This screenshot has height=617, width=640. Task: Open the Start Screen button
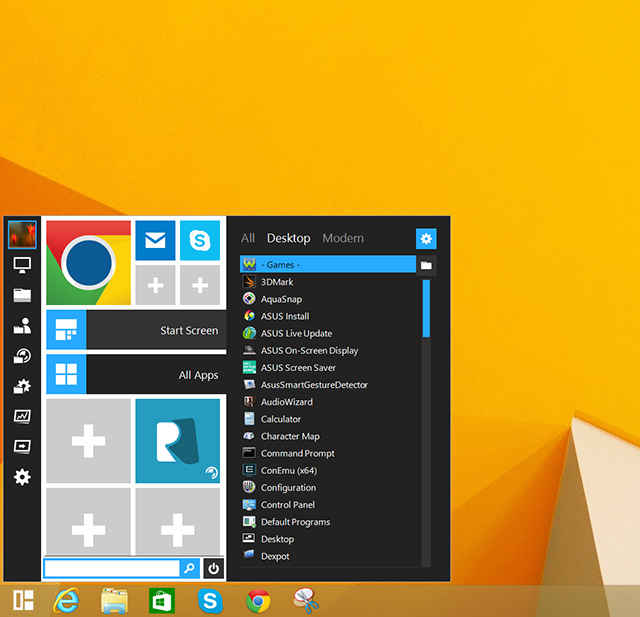coord(136,330)
